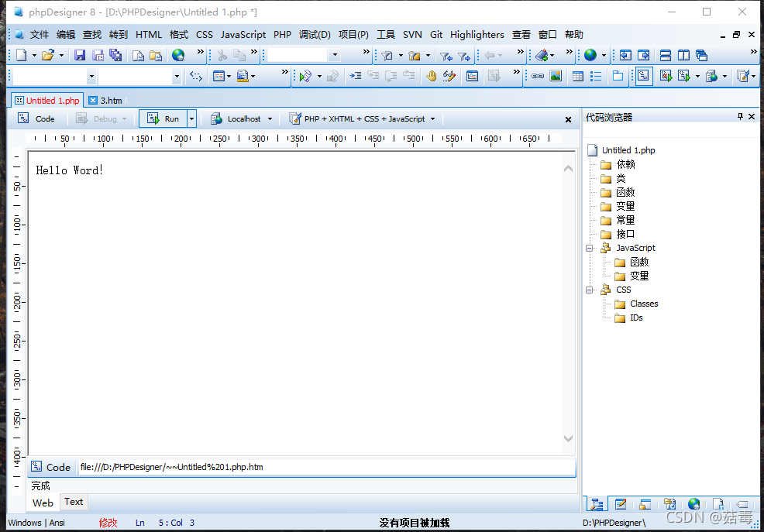The image size is (764, 532).
Task: Click the cascade windows icon
Action: click(x=702, y=55)
